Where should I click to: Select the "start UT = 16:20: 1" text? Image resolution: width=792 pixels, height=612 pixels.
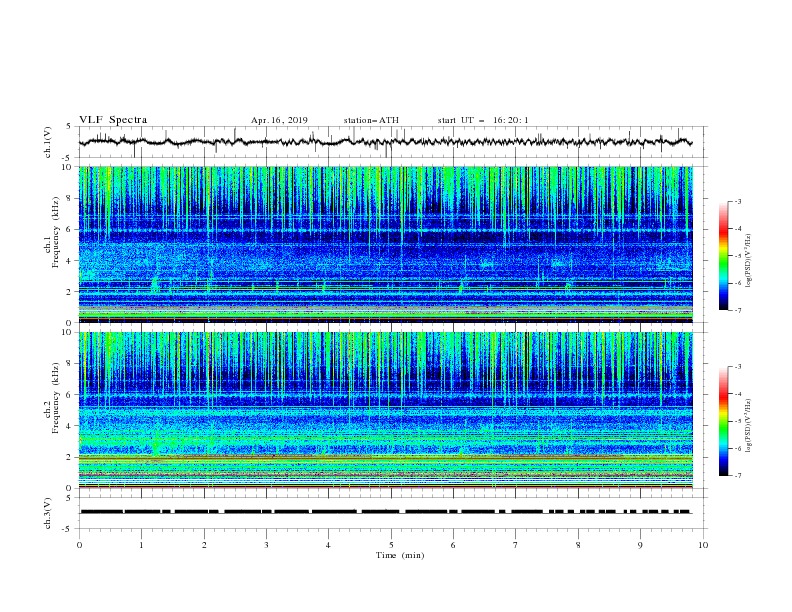tap(483, 120)
